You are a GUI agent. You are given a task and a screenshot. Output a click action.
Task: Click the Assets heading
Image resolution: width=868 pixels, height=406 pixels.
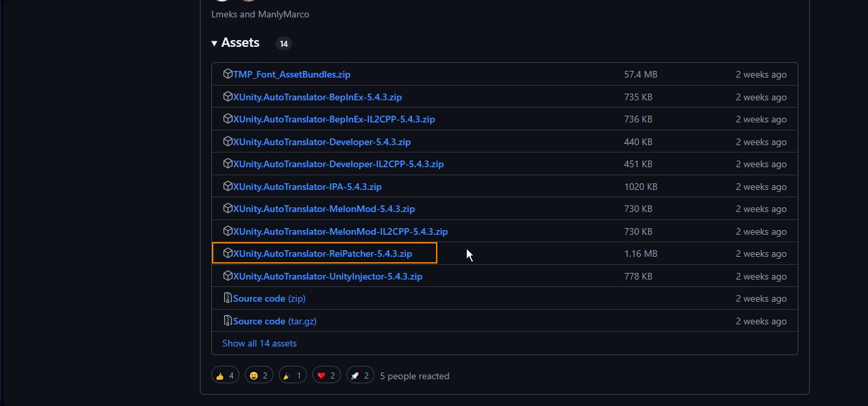[x=240, y=43]
